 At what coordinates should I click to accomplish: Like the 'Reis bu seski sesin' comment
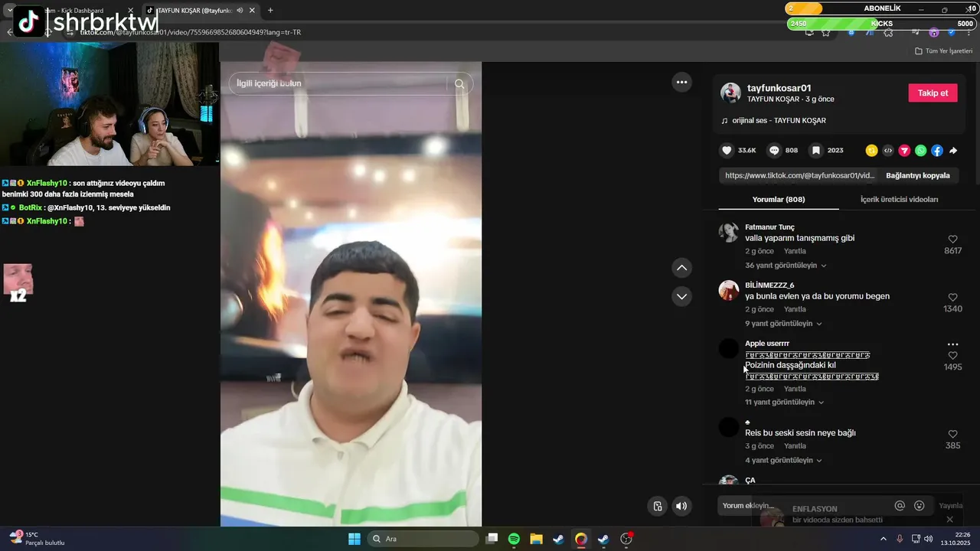952,434
